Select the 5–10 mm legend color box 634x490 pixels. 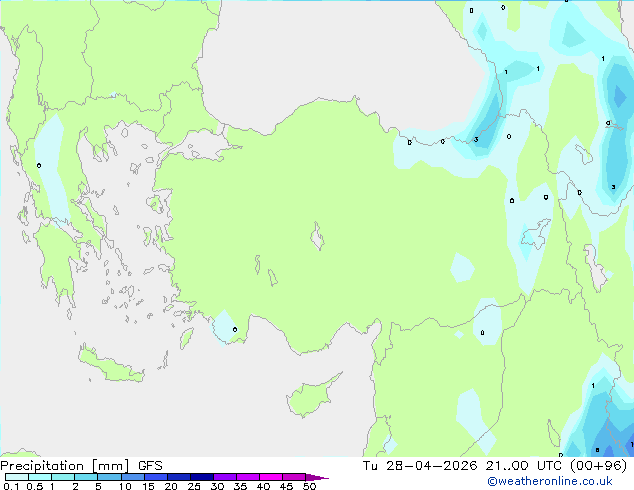[x=109, y=477]
